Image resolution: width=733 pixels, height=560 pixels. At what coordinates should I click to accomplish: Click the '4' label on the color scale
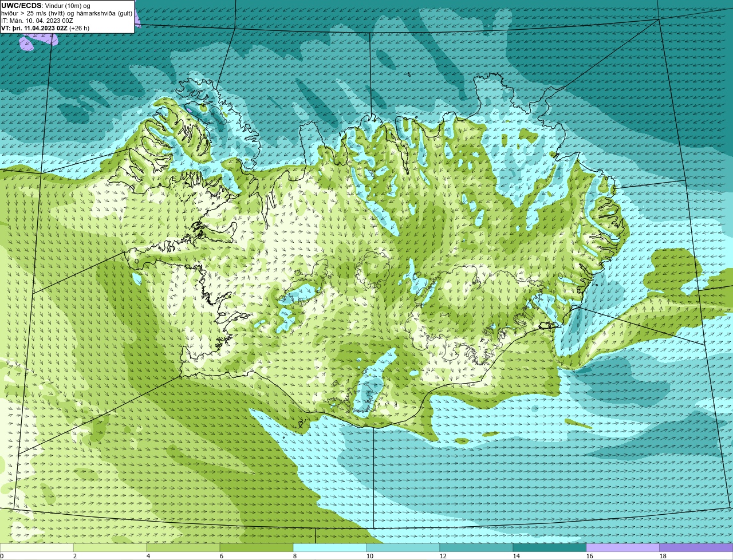coord(148,556)
